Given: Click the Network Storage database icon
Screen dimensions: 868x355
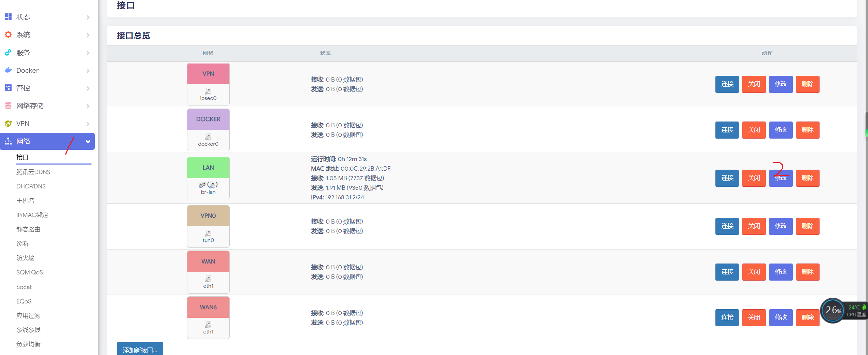Looking at the screenshot, I should click(8, 106).
